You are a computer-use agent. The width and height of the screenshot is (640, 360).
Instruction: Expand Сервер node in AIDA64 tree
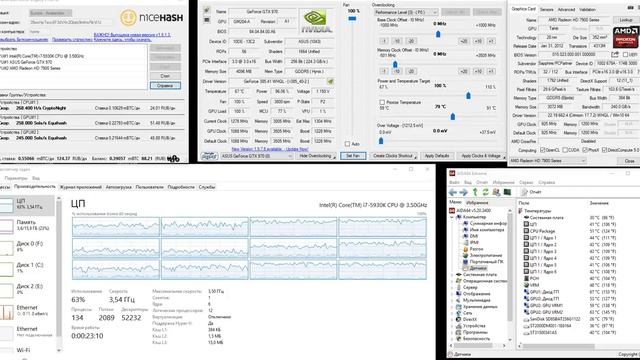click(452, 288)
